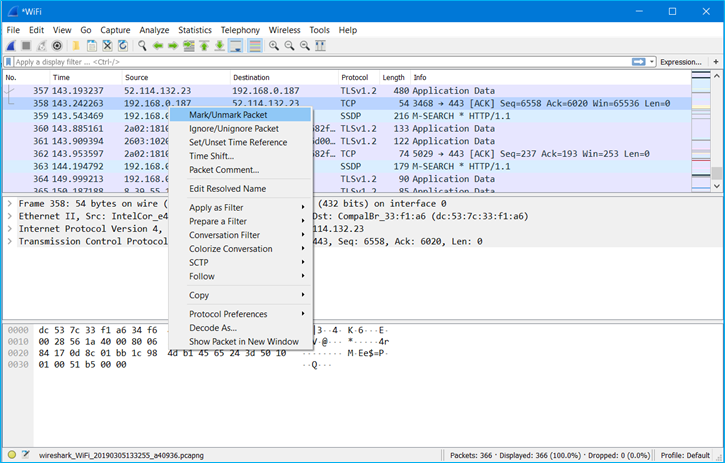Find a packet with the magnifier icon

click(x=142, y=45)
